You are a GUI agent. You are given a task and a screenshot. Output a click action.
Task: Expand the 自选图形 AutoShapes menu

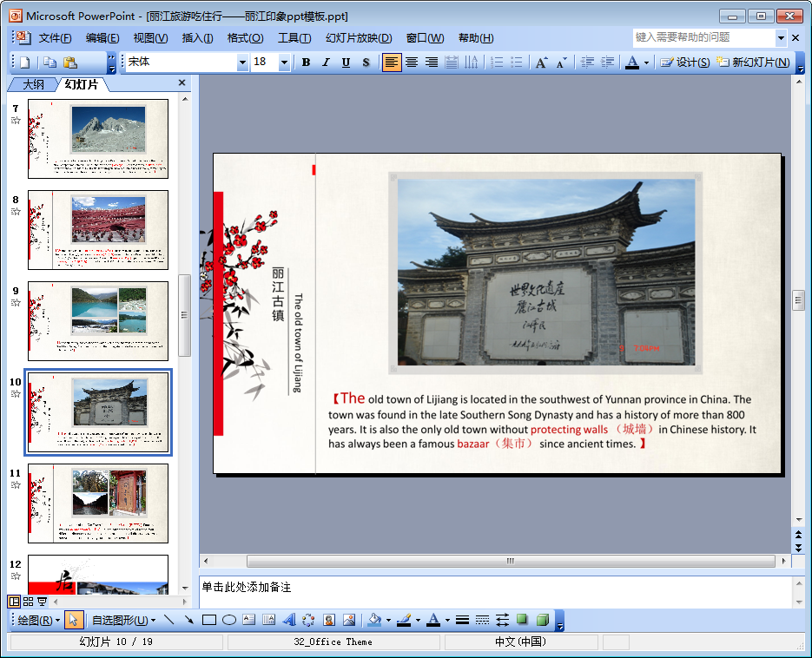pos(124,620)
